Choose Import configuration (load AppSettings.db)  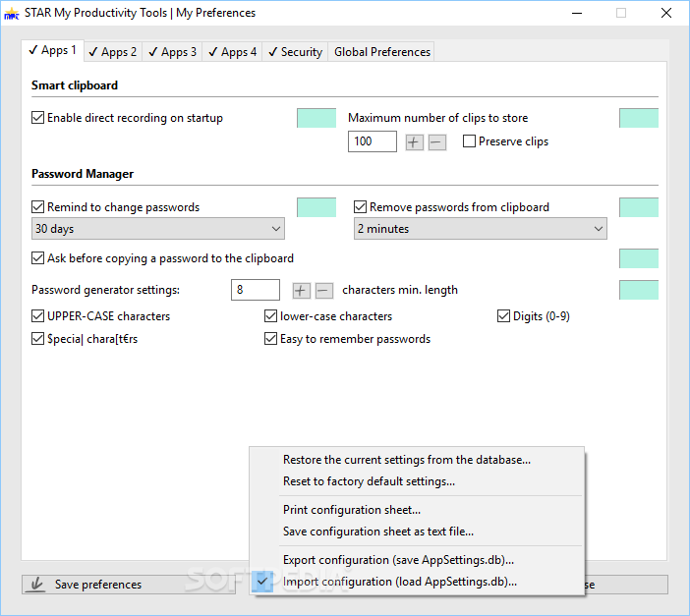417,582
